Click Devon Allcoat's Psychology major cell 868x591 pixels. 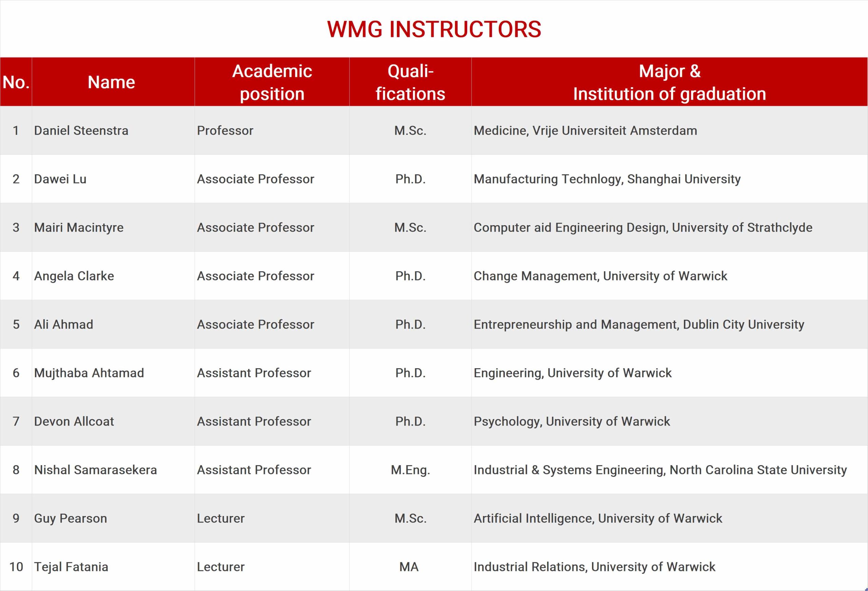tap(669, 421)
